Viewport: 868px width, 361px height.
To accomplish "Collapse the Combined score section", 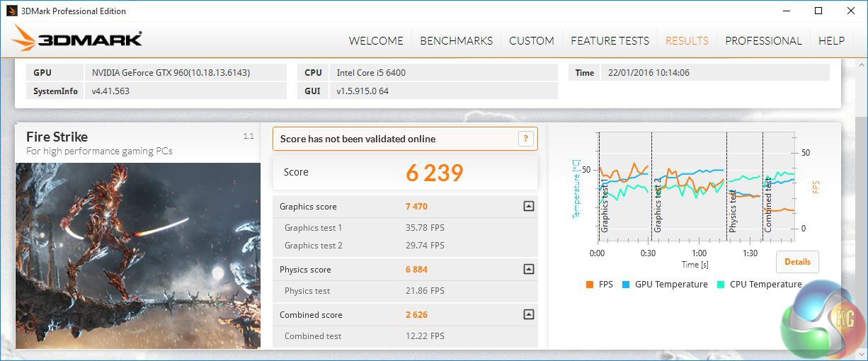I will [528, 315].
